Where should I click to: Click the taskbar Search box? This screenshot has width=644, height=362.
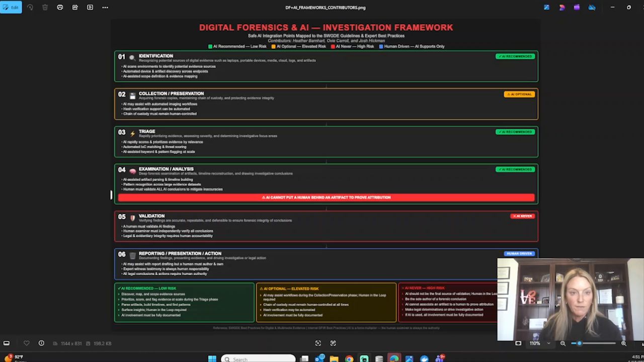pyautogui.click(x=258, y=359)
